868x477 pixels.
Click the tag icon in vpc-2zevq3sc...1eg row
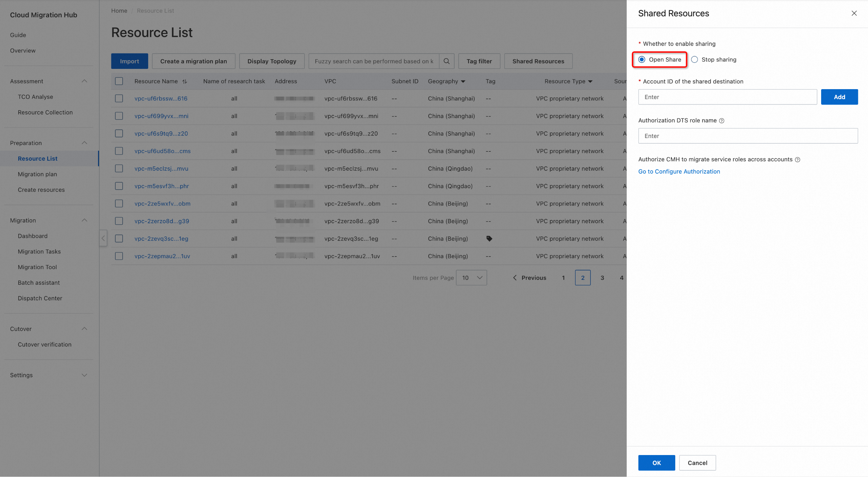pos(489,238)
